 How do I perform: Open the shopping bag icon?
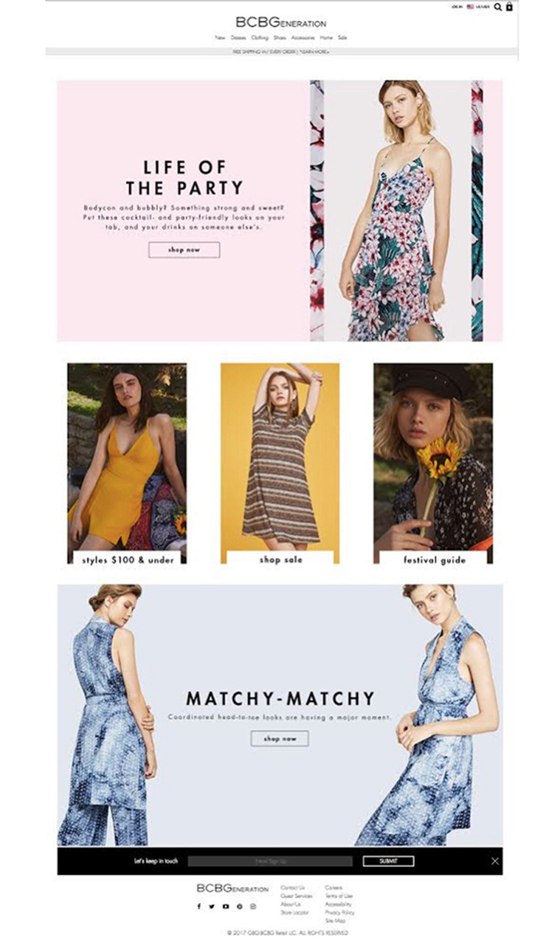click(509, 7)
